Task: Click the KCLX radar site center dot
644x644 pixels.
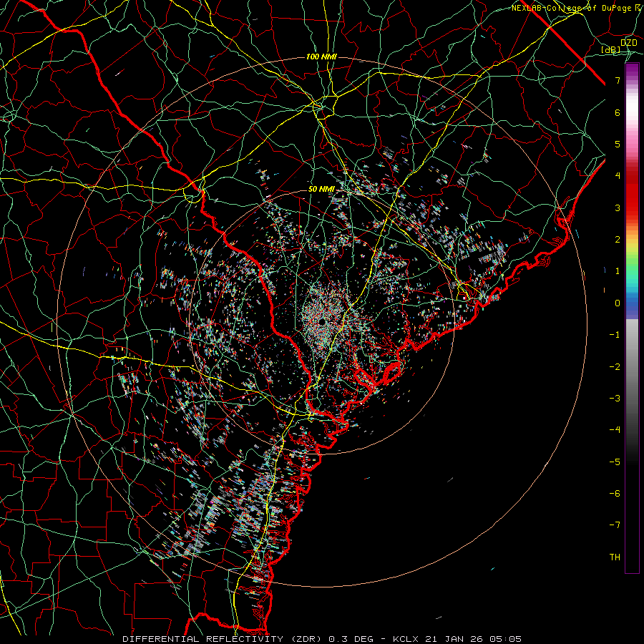Action: [x=322, y=321]
